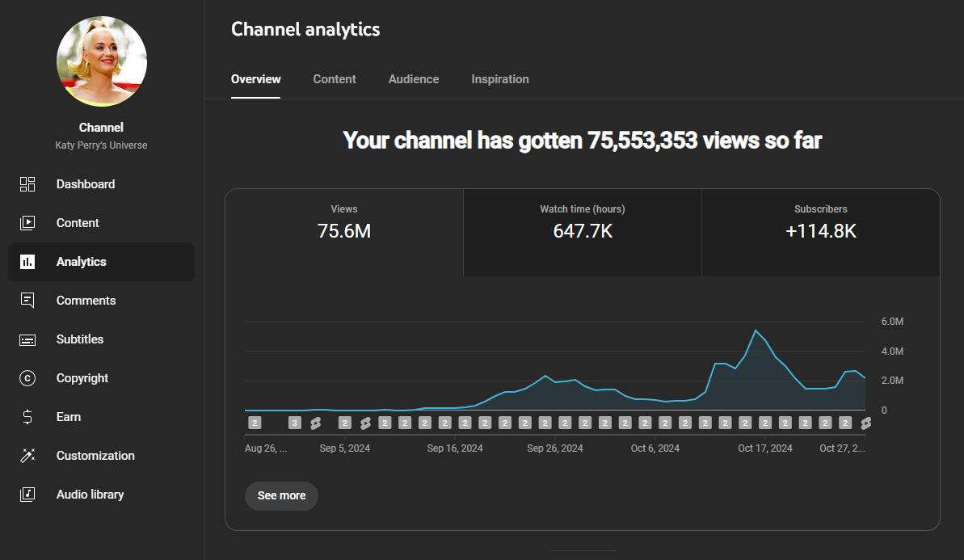Open Copyright via the circled C icon
964x560 pixels.
click(x=27, y=378)
